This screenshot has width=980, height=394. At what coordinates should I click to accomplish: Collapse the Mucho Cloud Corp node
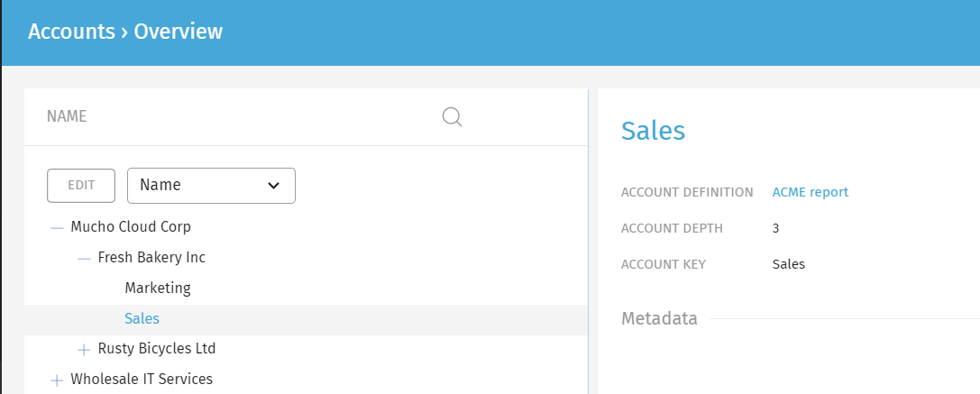pos(58,227)
